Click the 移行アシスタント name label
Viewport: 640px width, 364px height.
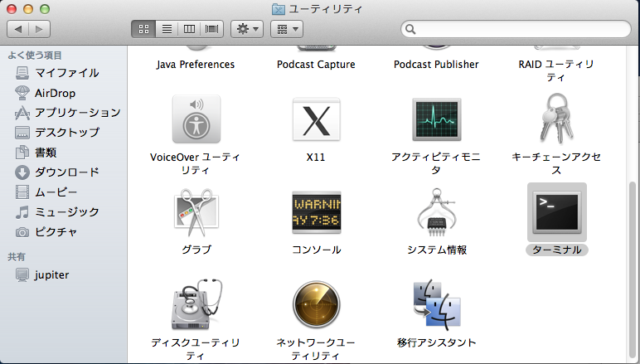click(x=437, y=342)
